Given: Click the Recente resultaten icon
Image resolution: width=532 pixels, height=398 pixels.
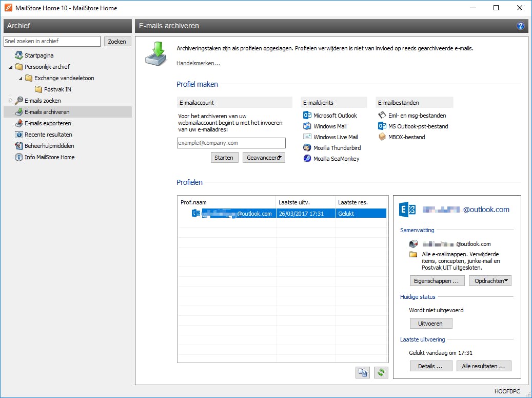Looking at the screenshot, I should coord(19,135).
